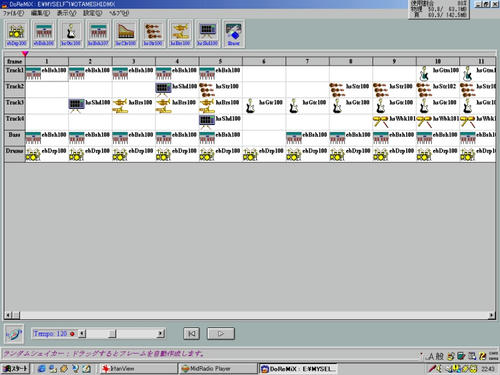Select the Bass track frame 7 ebBsh100 cell
This screenshot has width=500, height=375.
point(307,138)
